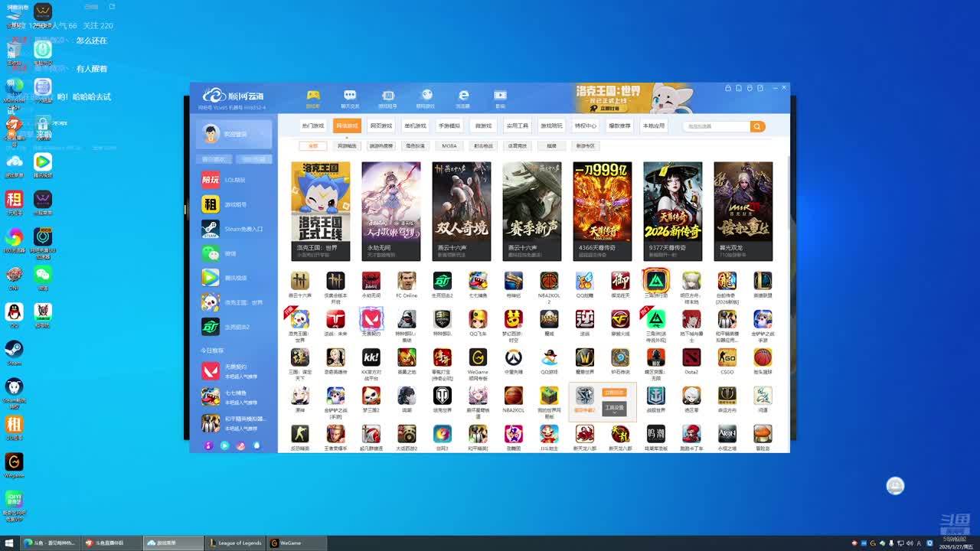Open FC Online game icon

407,281
